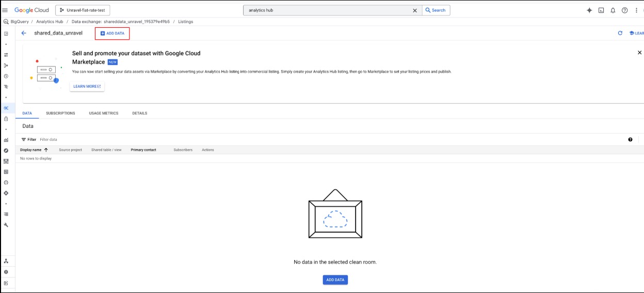Viewport: 644px width, 293px height.
Task: Click the scheduled queries clock icon
Action: point(6,76)
